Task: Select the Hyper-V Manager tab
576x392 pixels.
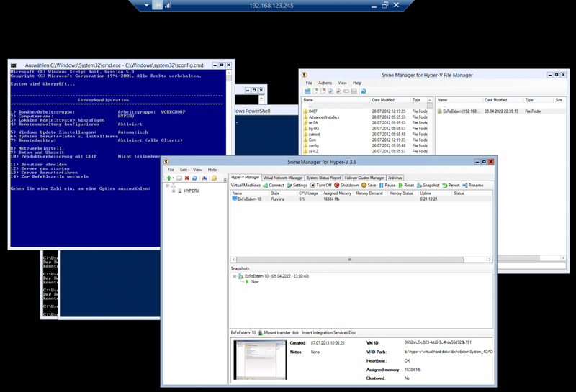Action: (x=245, y=177)
